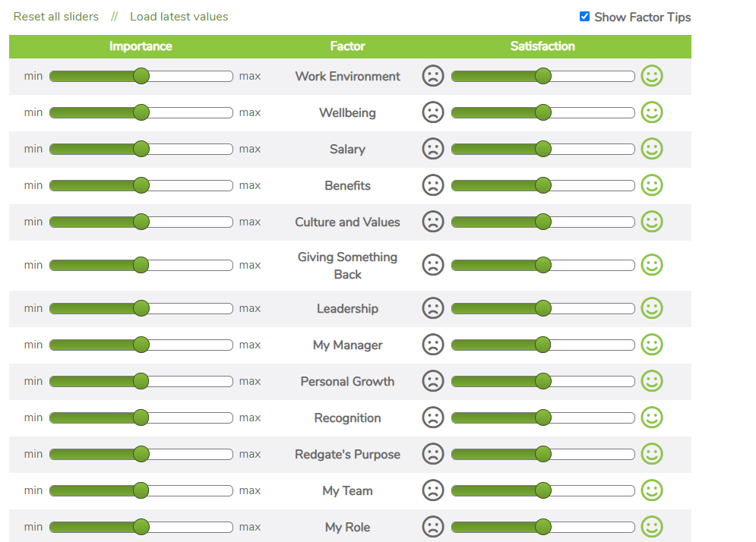The image size is (756, 542).
Task: Click the Salary satisfaction slider handle
Action: pos(542,149)
